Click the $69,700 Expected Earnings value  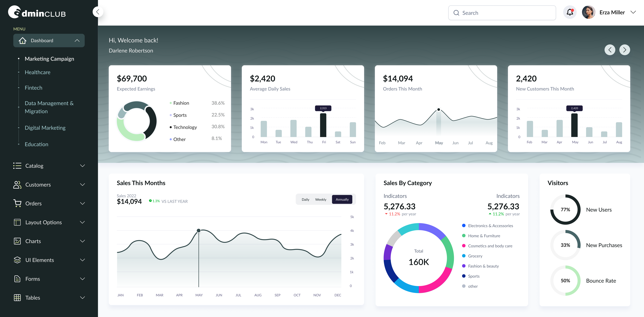[x=132, y=79]
